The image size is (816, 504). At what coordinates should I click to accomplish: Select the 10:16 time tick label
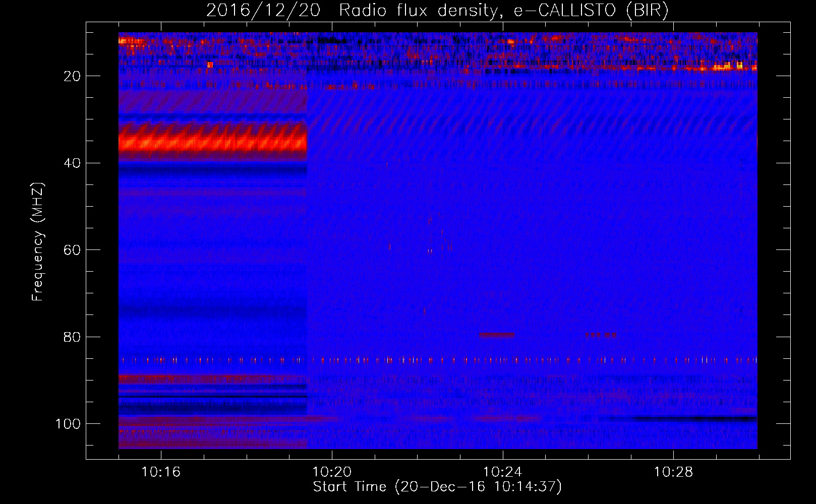coord(161,472)
